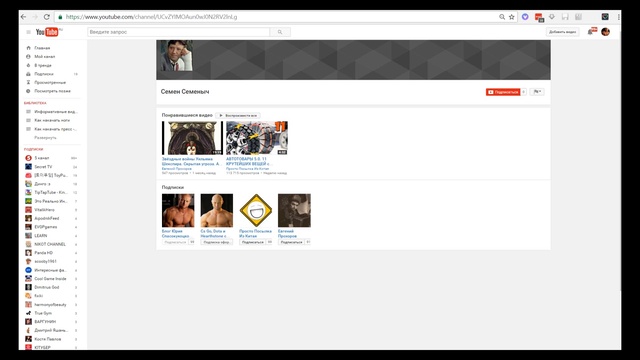
Task: Open the 5 канал subscription
Action: coord(42,158)
